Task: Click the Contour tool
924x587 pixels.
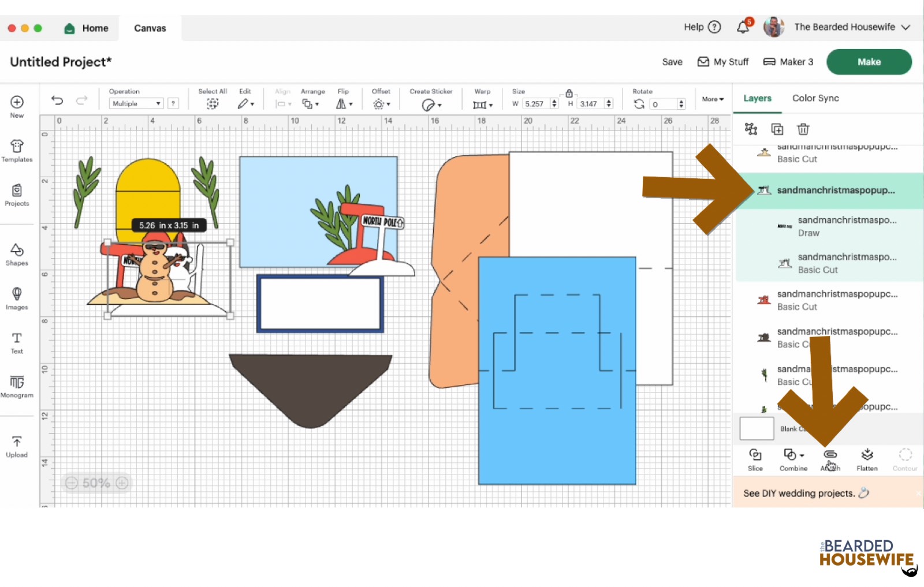Action: 905,460
